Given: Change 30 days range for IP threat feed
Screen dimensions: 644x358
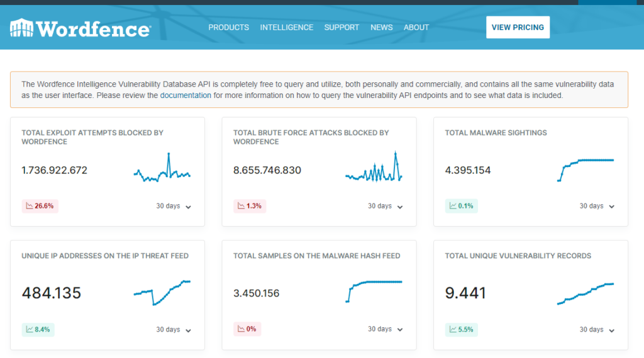Looking at the screenshot, I should tap(174, 330).
